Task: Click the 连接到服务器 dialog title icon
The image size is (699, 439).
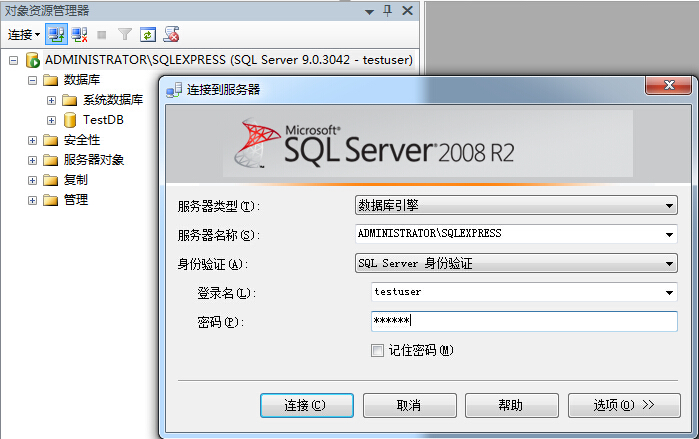Action: click(x=174, y=90)
